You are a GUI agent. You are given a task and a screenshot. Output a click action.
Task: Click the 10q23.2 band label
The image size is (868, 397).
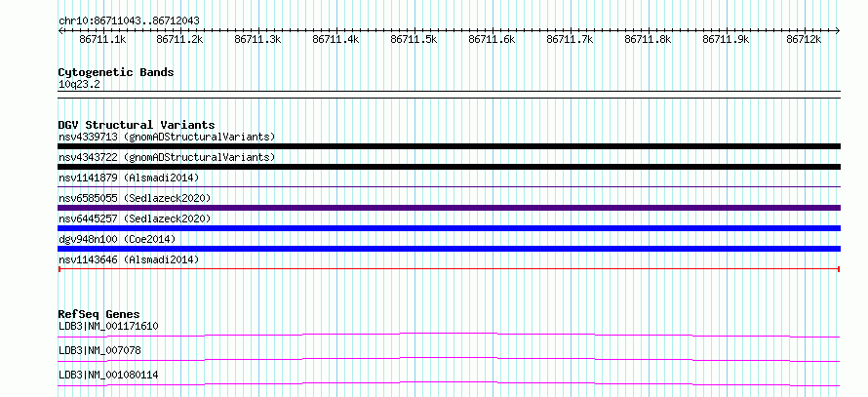(79, 85)
